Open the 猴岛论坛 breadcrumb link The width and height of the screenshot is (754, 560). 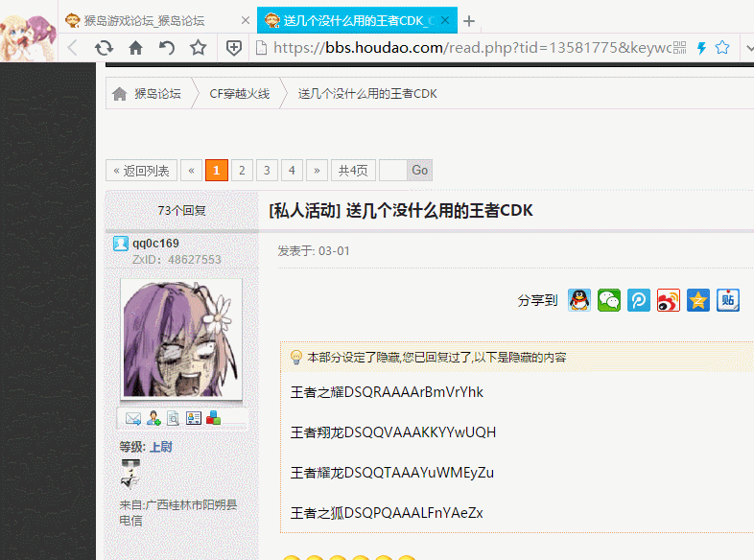[x=157, y=94]
